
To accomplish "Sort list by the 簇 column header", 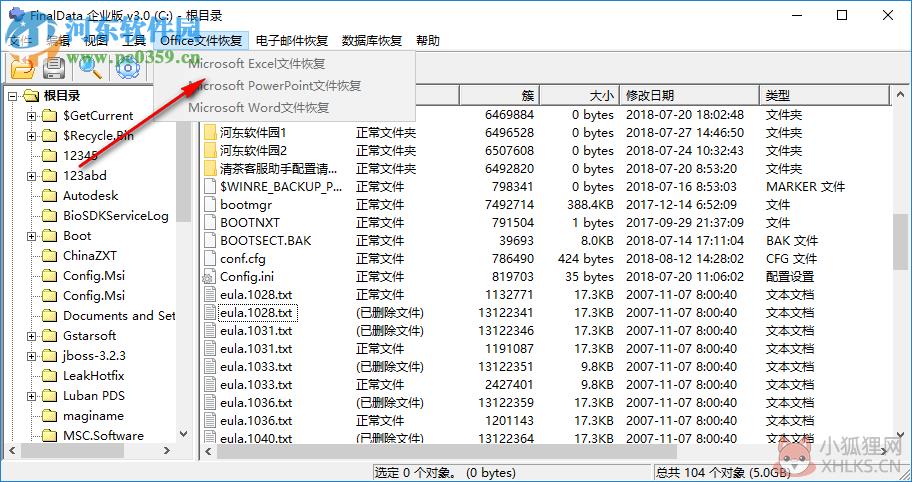I will point(499,95).
